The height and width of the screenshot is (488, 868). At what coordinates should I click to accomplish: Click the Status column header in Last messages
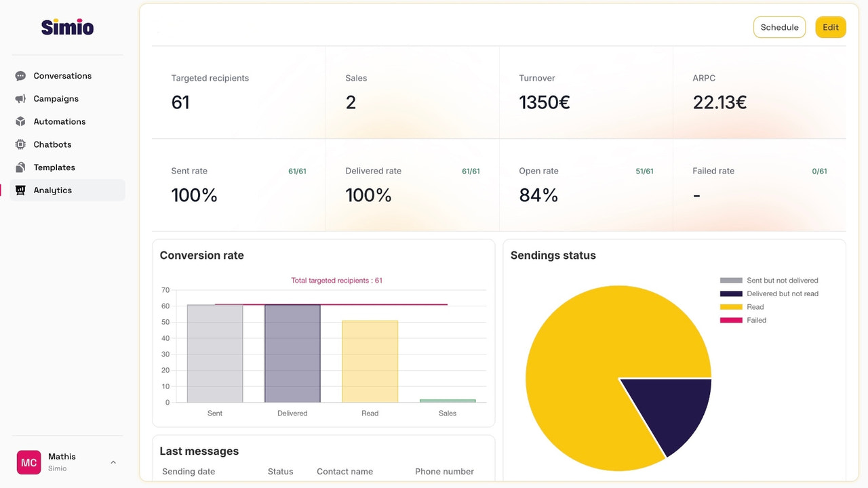(x=280, y=471)
